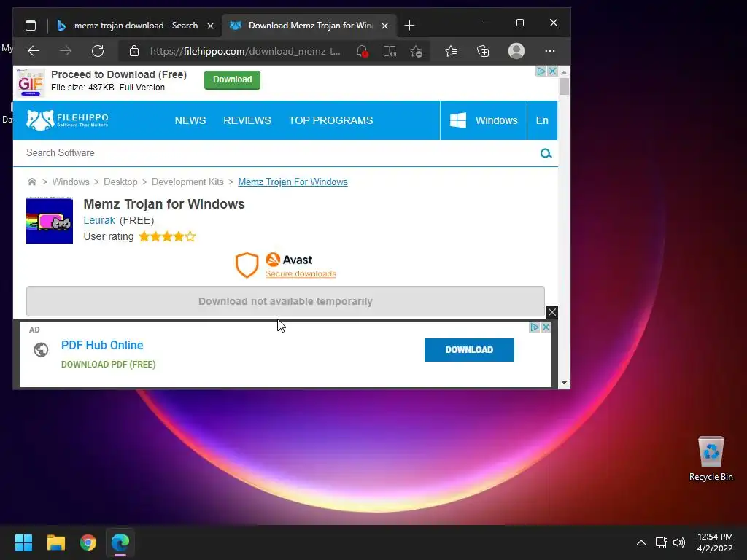Screen dimensions: 747x560
Task: Open Edge settings and more menu
Action: pos(550,51)
